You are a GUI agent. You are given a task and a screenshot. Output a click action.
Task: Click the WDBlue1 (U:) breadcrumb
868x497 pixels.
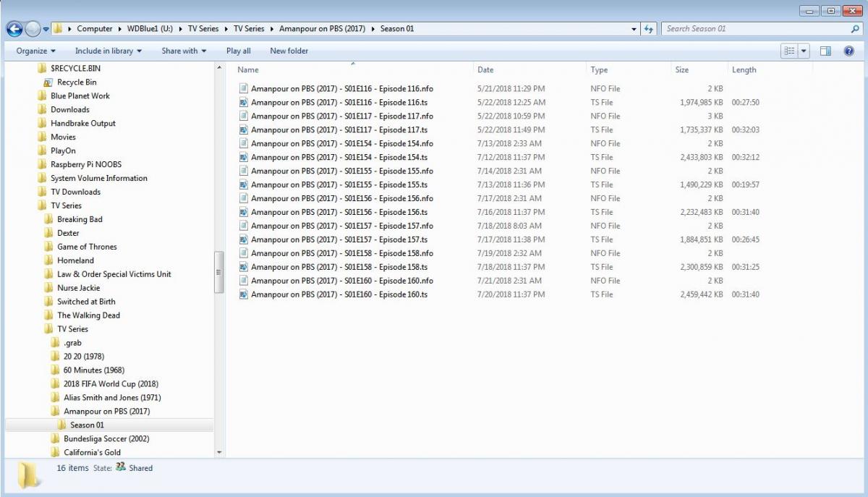click(150, 29)
